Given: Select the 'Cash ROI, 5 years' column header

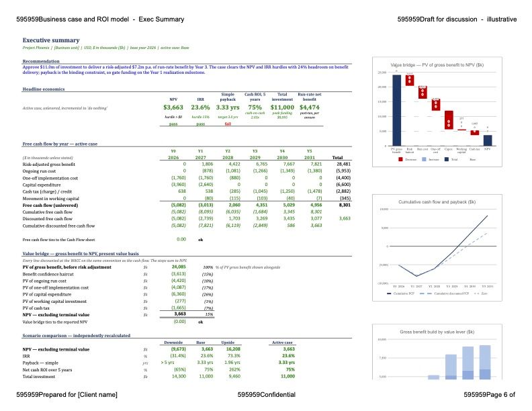Looking at the screenshot, I should [x=255, y=97].
